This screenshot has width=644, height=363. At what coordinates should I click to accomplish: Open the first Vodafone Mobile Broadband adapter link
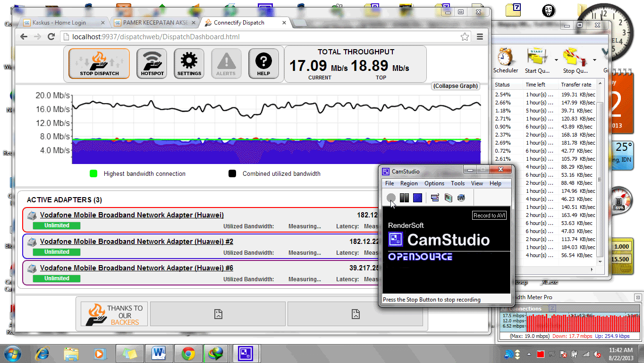coord(132,215)
